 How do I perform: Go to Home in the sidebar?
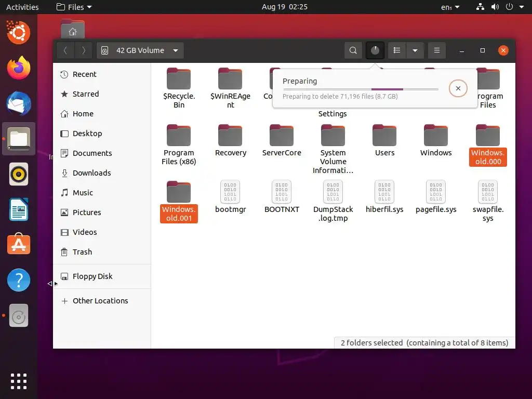pos(102,114)
